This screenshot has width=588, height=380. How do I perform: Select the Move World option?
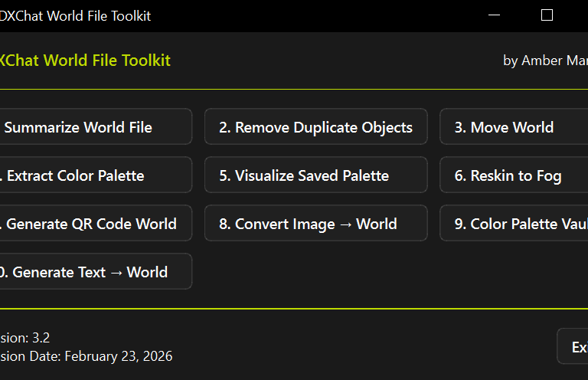[x=513, y=127]
